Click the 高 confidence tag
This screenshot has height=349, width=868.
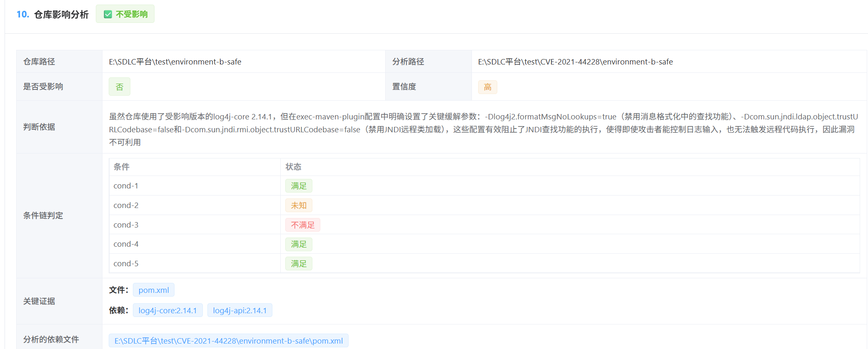click(x=487, y=87)
